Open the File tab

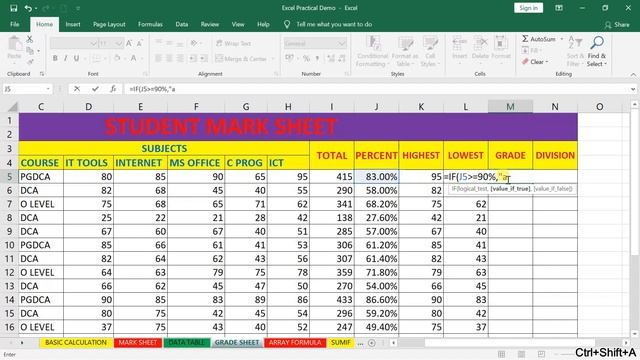tap(15, 24)
